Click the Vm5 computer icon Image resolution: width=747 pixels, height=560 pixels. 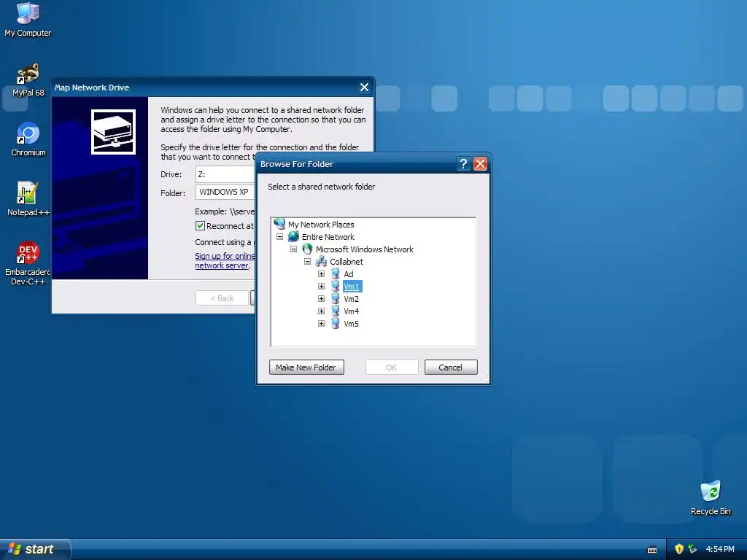336,323
